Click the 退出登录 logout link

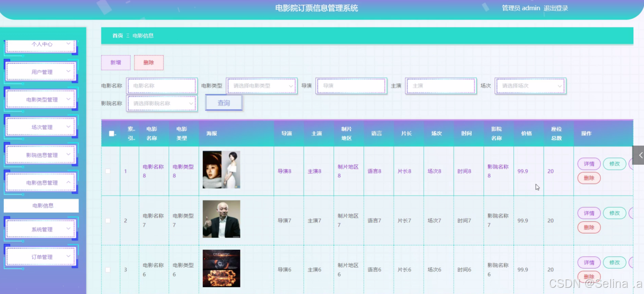tap(556, 8)
